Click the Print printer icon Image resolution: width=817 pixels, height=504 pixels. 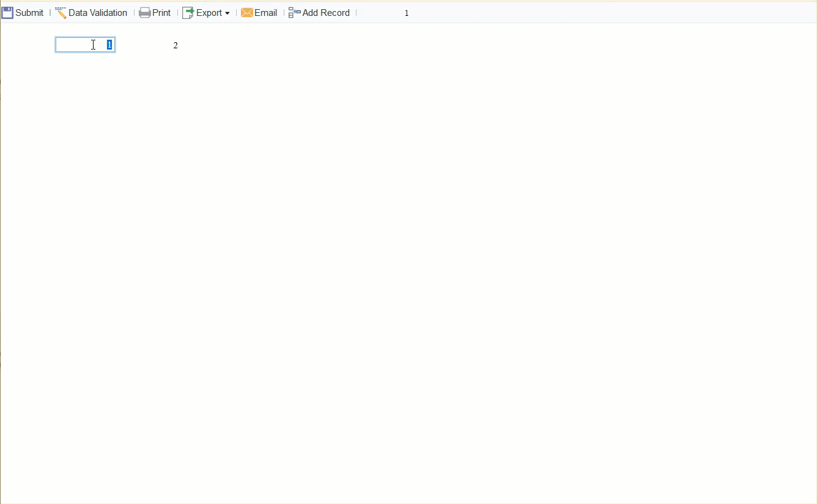[x=144, y=12]
